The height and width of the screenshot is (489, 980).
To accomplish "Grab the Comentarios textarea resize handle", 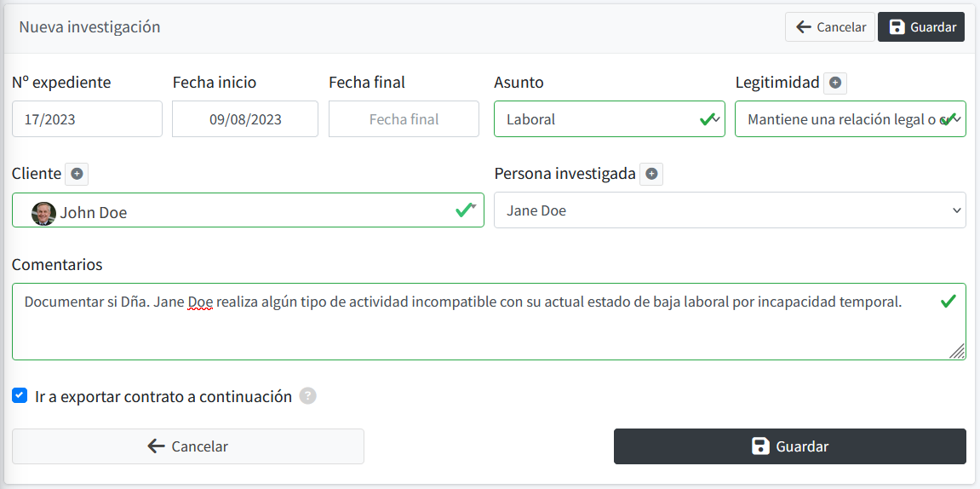I will (x=957, y=352).
